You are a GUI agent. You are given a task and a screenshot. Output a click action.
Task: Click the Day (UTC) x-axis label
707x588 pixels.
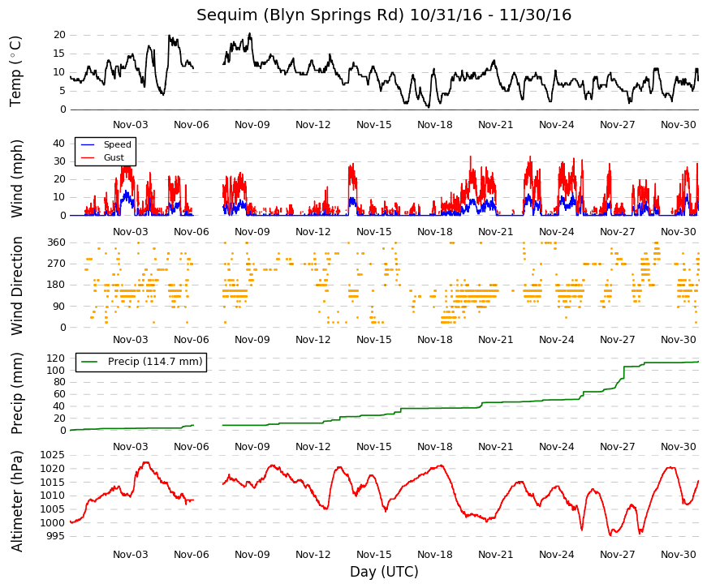(384, 572)
